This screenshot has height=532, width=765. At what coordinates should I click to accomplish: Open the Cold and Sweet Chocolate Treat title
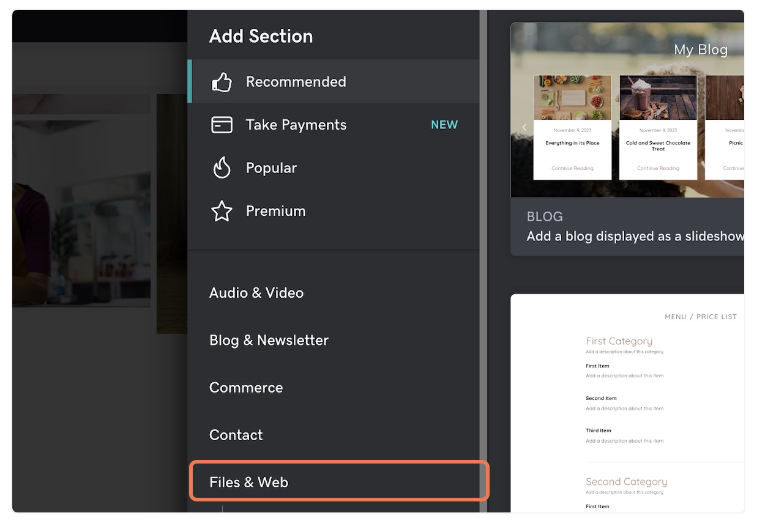click(x=658, y=146)
